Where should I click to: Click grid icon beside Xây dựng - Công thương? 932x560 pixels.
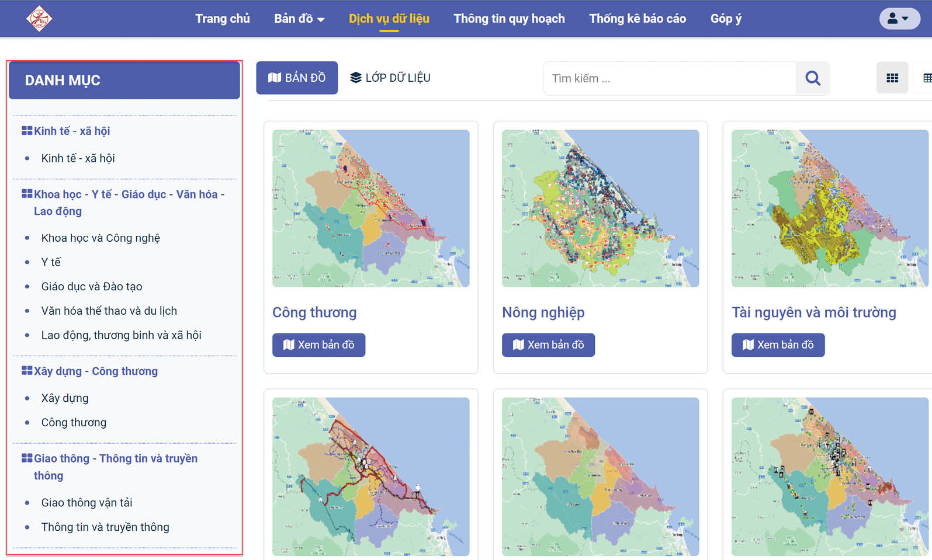click(27, 371)
